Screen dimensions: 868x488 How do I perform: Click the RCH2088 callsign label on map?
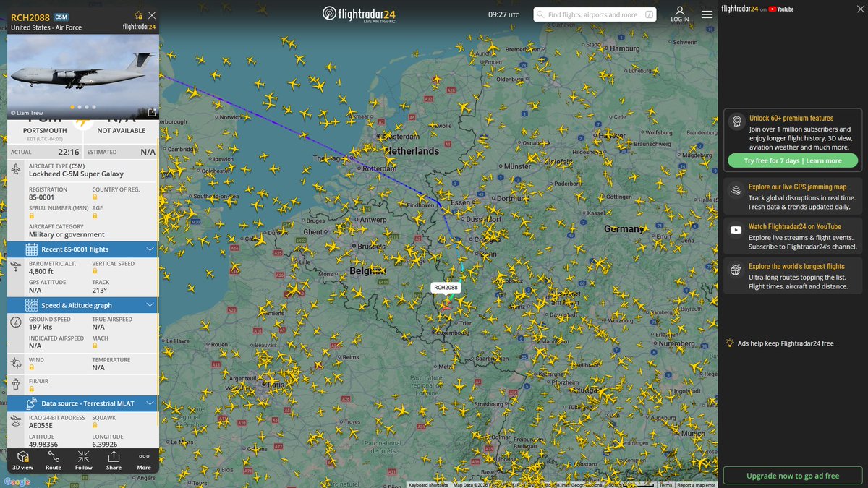point(446,288)
